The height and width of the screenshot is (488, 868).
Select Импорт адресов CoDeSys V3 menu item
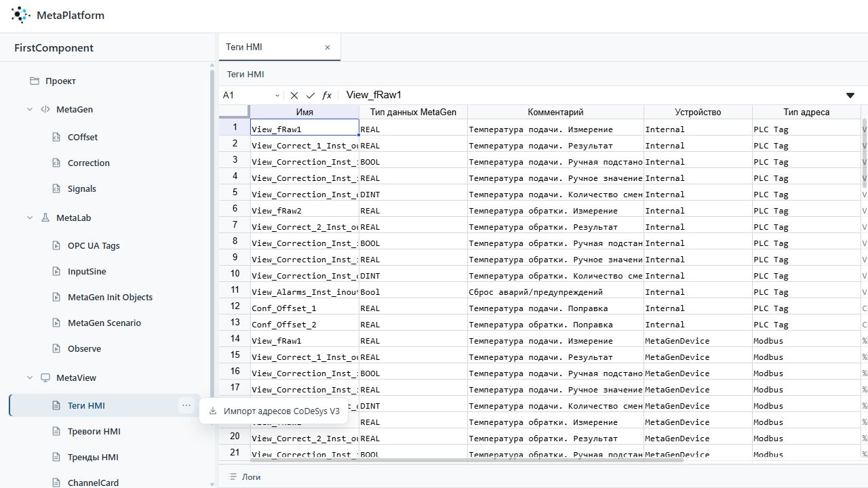[274, 411]
